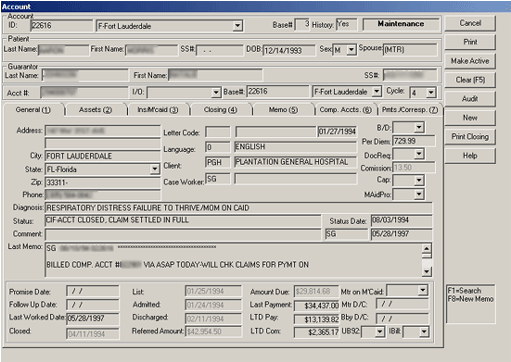Screen dimensions: 511x362
Task: Expand the UB92 dropdown
Action: [380, 332]
